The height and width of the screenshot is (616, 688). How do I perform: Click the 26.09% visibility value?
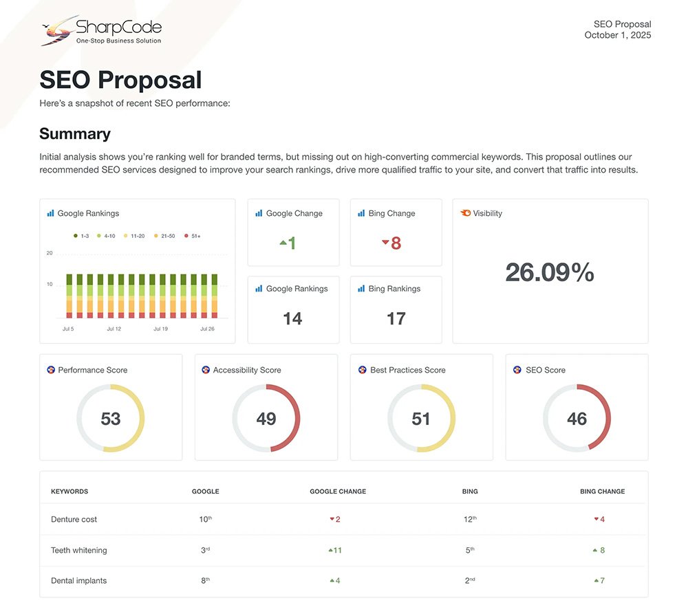(550, 272)
